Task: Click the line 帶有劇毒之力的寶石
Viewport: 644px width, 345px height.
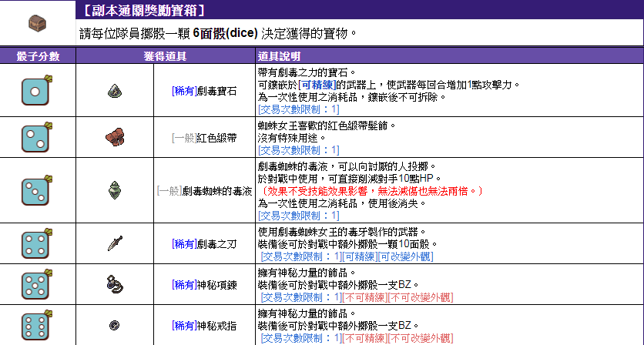Action: 307,72
